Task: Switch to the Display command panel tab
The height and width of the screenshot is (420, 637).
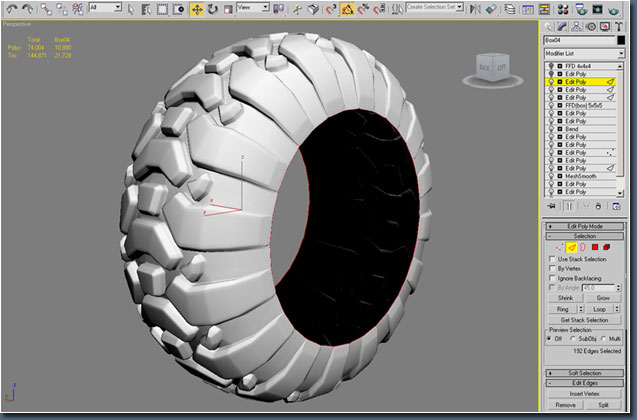Action: [605, 27]
